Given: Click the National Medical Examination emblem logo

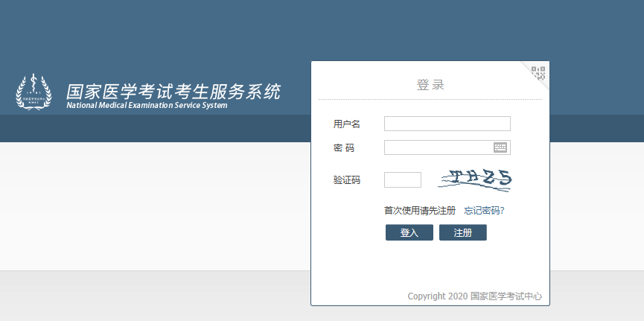Looking at the screenshot, I should (x=34, y=92).
